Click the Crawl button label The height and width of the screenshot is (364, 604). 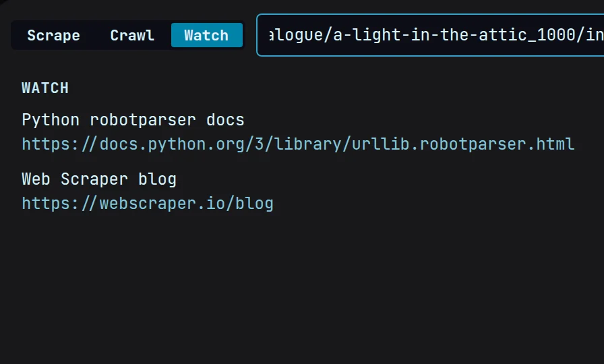coord(132,36)
